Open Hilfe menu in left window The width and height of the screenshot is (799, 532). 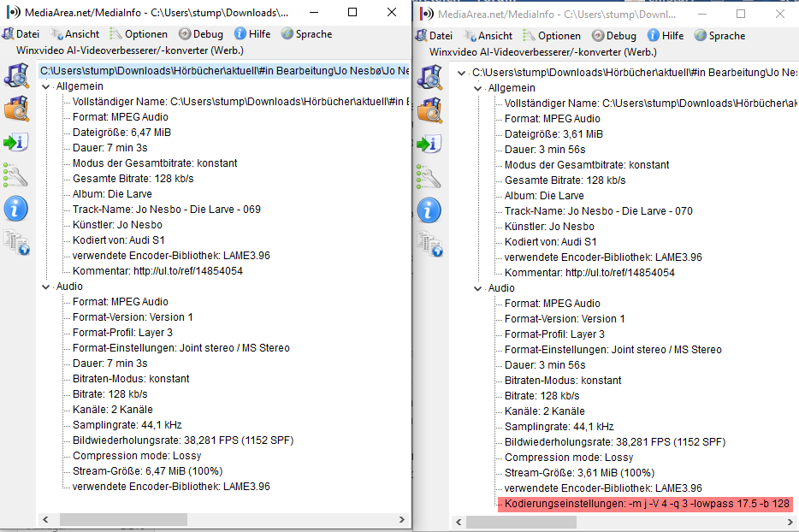pos(252,34)
